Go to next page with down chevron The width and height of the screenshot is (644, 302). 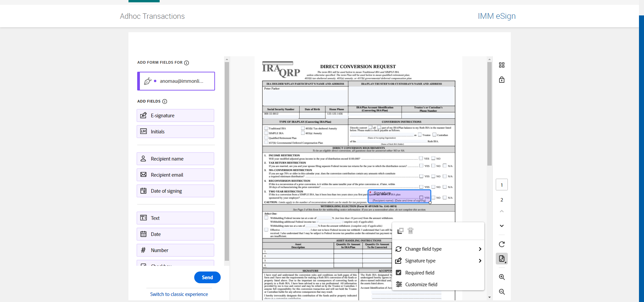(501, 226)
